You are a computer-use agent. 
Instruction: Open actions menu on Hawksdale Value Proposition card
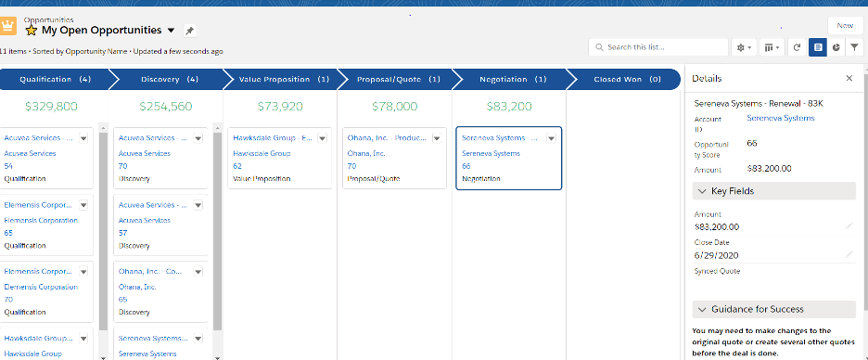point(322,138)
